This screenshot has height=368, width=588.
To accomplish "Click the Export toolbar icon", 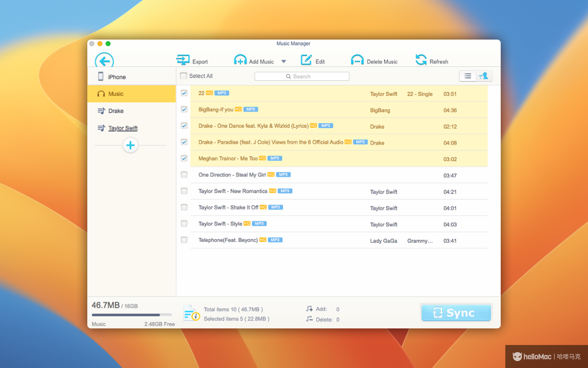I will [x=183, y=60].
